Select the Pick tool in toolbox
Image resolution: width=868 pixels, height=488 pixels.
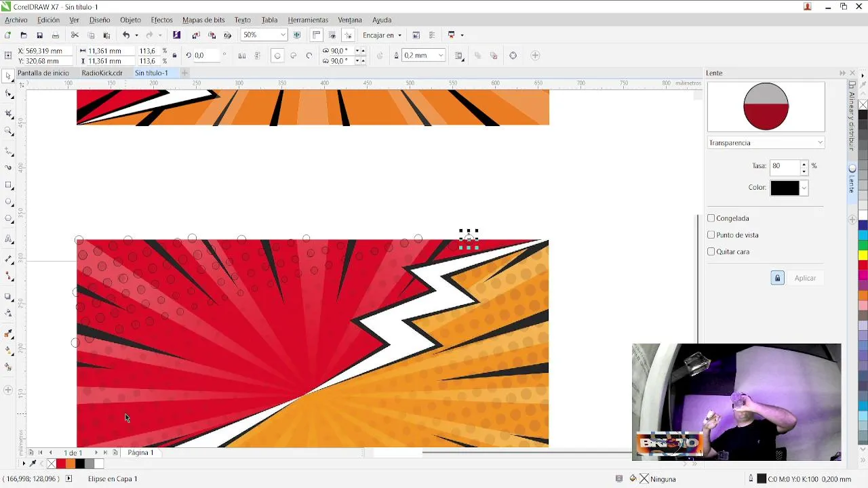8,76
